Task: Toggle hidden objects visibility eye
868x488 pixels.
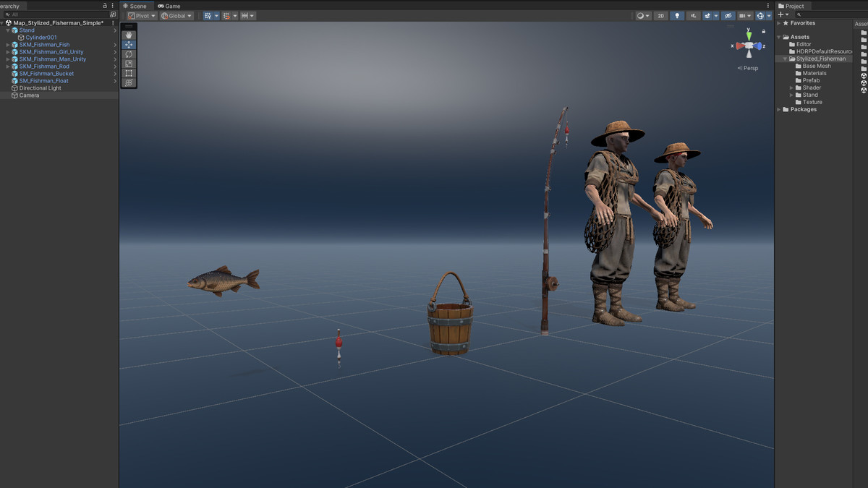Action: pos(728,15)
